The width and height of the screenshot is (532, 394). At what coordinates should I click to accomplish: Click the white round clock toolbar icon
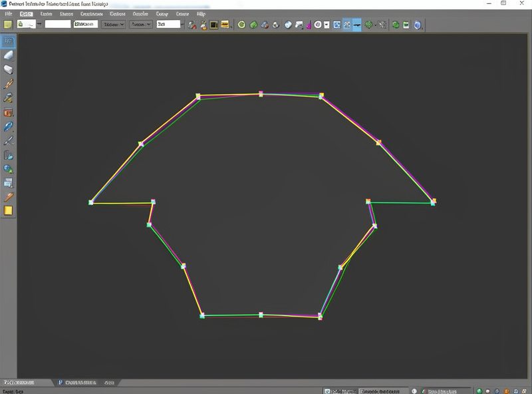318,25
